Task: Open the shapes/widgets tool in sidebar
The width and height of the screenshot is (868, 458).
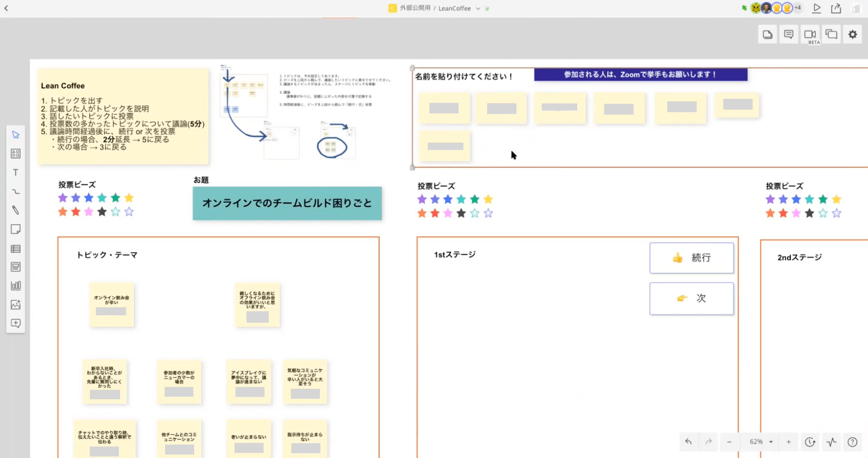Action: coord(15,154)
